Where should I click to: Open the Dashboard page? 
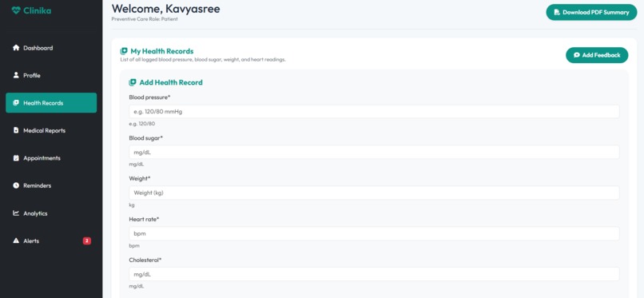51,48
